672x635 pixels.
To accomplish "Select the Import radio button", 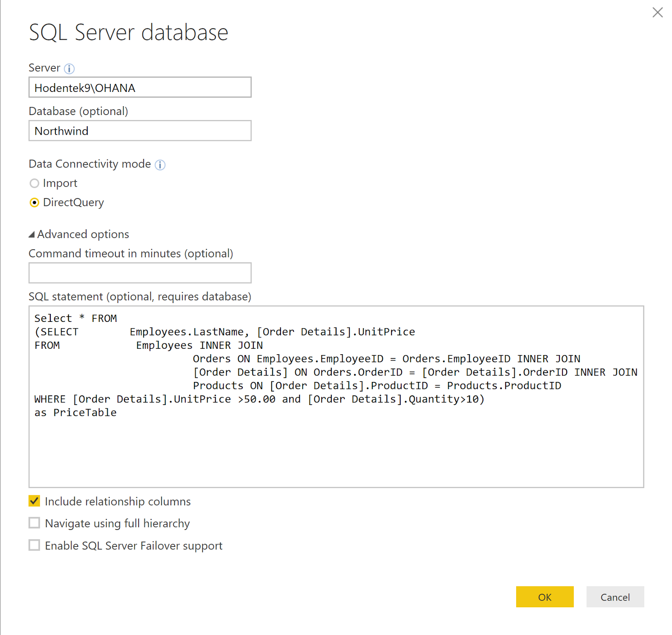I will (x=34, y=183).
